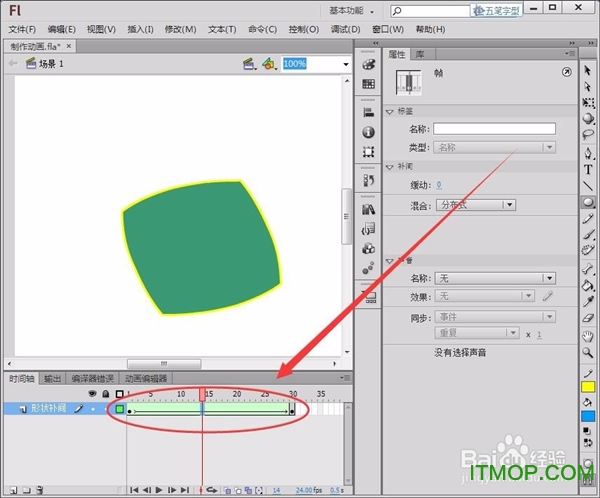Click the frame label 名称 input field
The width and height of the screenshot is (600, 498).
pos(493,129)
